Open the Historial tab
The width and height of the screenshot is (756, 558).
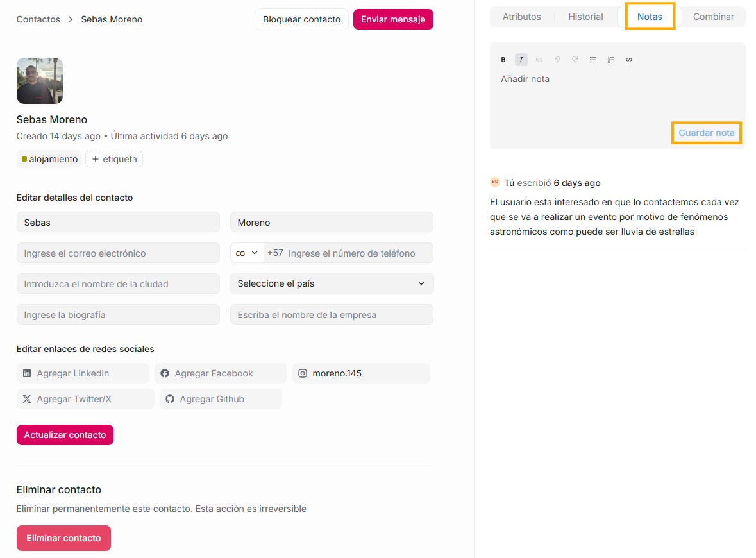coord(585,17)
